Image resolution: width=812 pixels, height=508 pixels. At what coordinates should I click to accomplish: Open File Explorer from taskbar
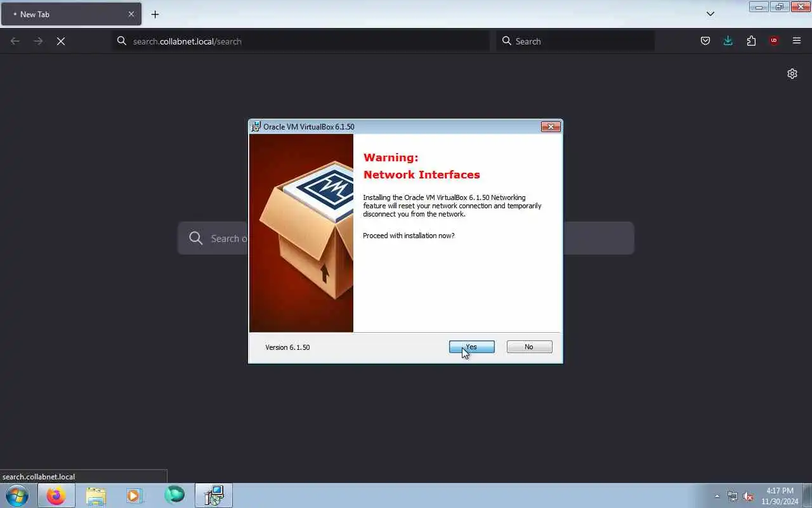pos(96,495)
